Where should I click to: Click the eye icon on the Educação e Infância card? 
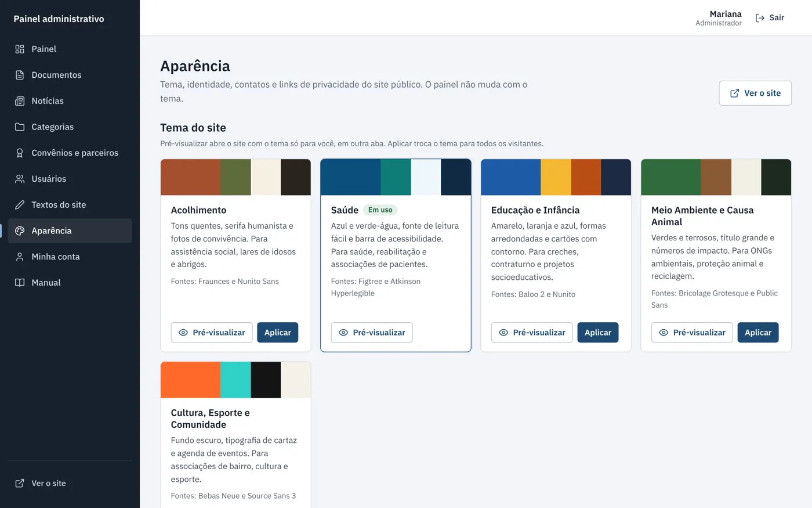tap(503, 333)
